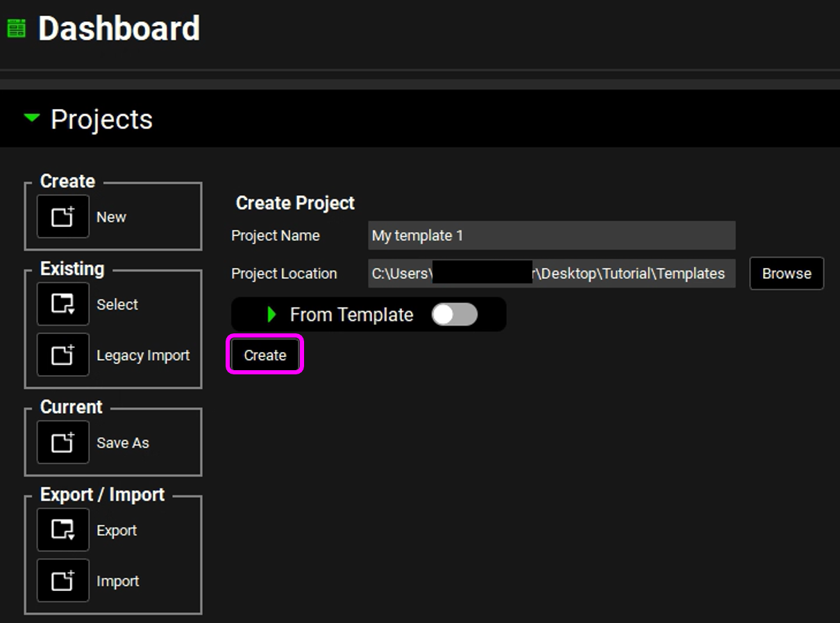Image resolution: width=840 pixels, height=623 pixels.
Task: Collapse the Projects section green triangle
Action: pyautogui.click(x=32, y=119)
